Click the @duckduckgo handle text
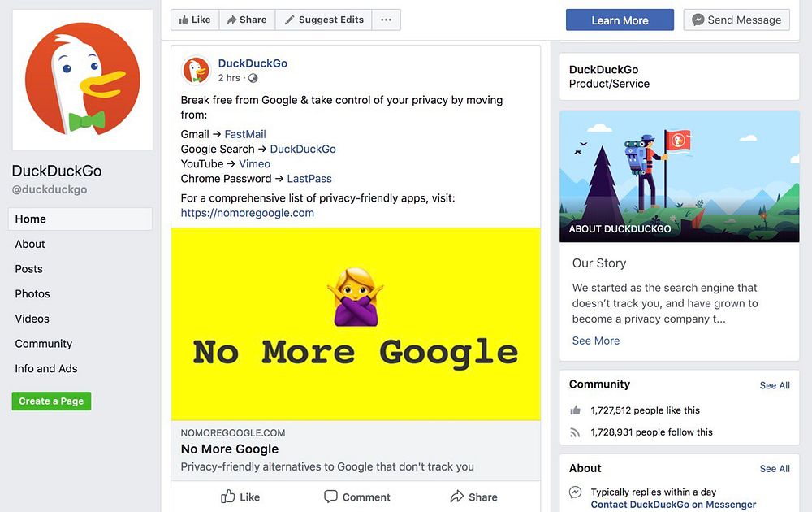The image size is (812, 512). (x=50, y=189)
